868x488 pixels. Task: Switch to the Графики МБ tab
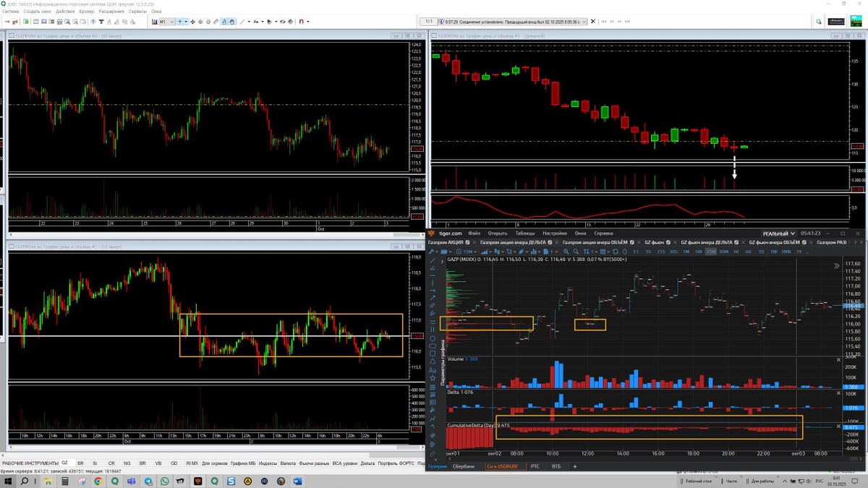click(242, 463)
